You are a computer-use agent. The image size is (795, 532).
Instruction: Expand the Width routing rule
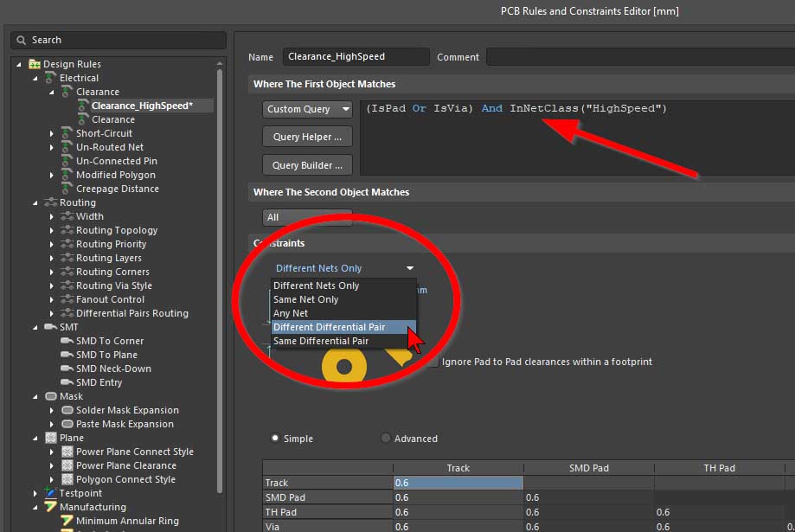pyautogui.click(x=52, y=216)
